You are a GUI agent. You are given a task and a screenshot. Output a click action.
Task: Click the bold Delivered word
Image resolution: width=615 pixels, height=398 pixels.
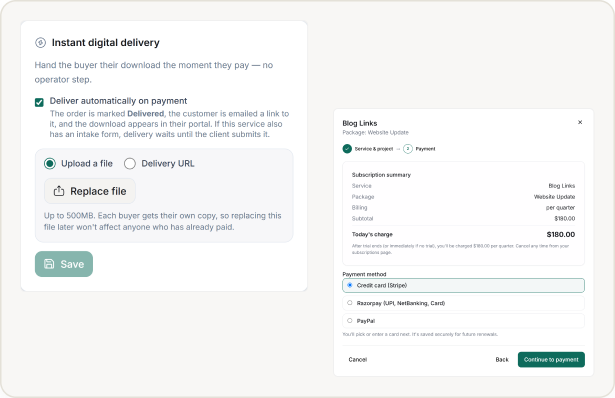pyautogui.click(x=146, y=114)
